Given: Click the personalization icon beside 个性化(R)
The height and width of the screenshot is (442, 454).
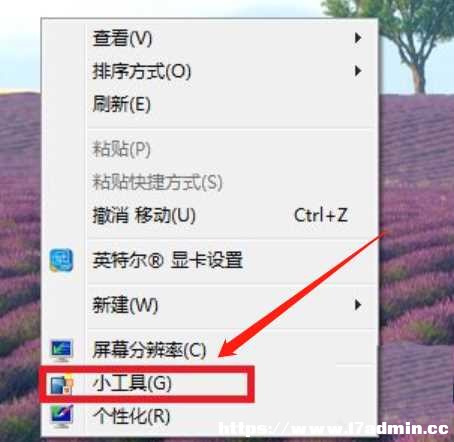Looking at the screenshot, I should click(x=61, y=416).
